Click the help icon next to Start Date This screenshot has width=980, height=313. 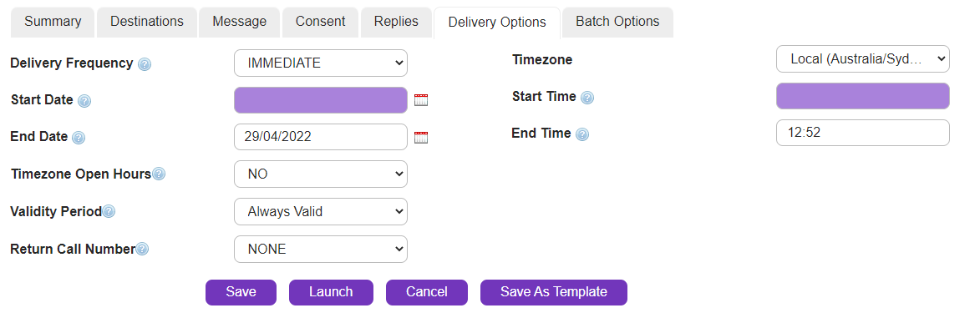click(x=84, y=101)
